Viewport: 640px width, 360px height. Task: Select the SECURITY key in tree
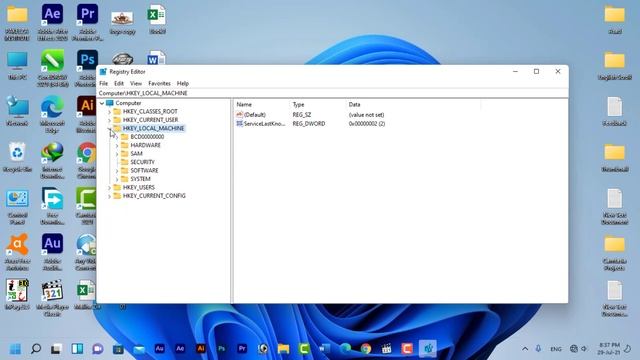(x=142, y=162)
